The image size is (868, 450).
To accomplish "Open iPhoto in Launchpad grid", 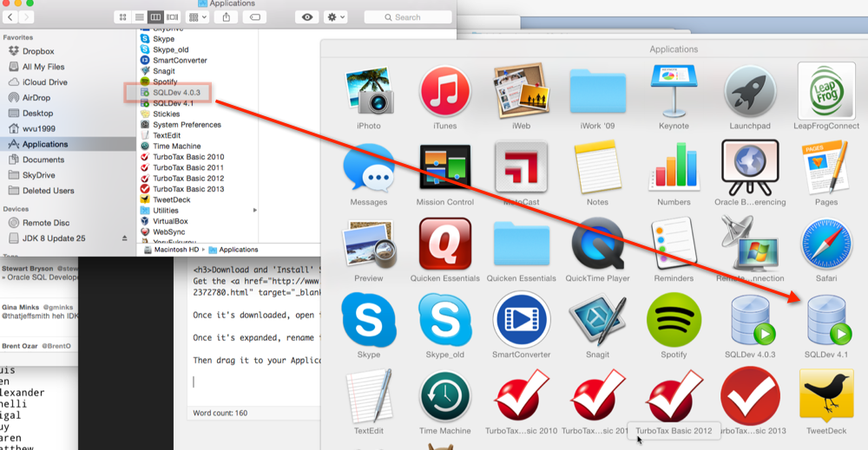I will 369,92.
